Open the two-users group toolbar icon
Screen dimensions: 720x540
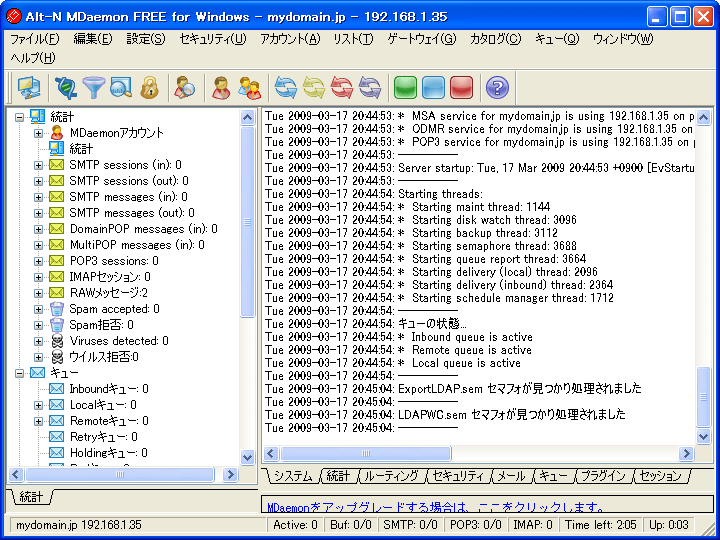coord(249,88)
